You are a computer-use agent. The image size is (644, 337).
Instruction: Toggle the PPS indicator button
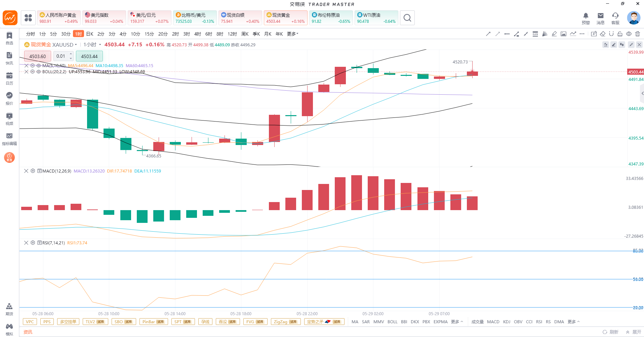(47, 322)
